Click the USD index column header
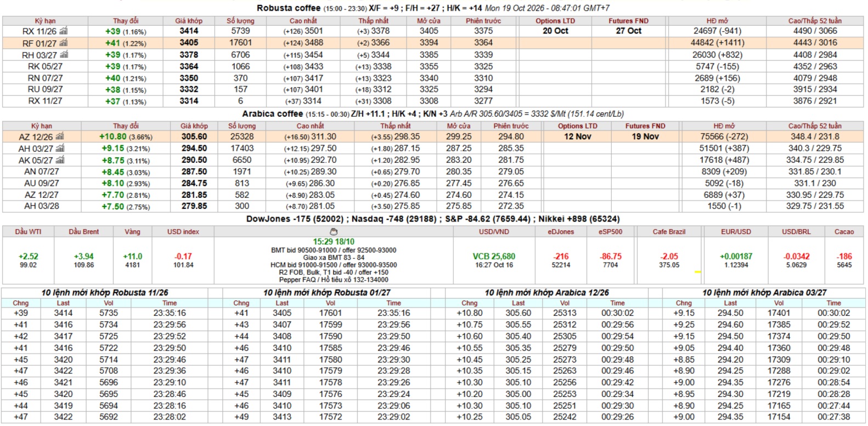 click(x=183, y=232)
